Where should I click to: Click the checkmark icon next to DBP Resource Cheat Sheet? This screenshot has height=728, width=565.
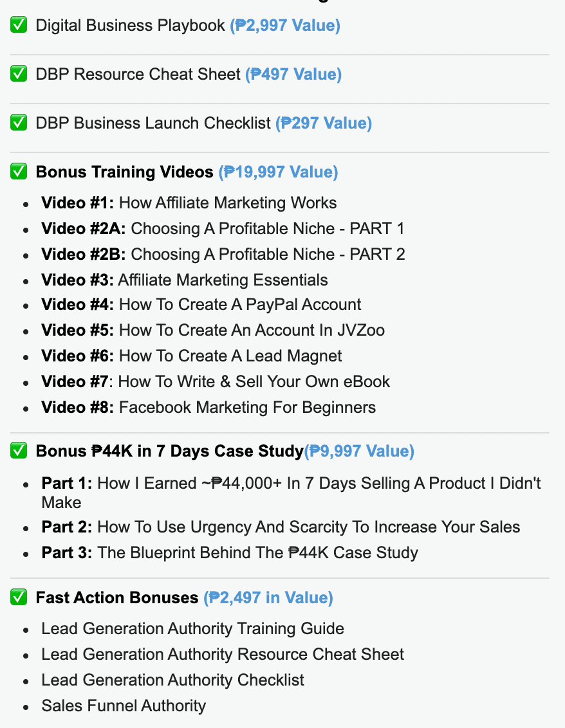coord(19,74)
